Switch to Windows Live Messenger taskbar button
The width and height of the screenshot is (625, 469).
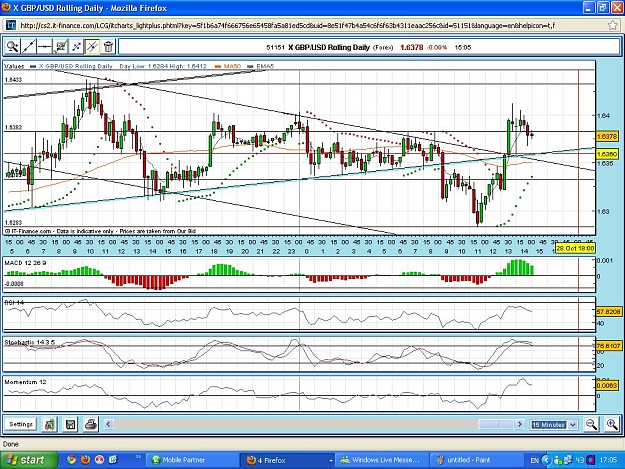click(382, 460)
